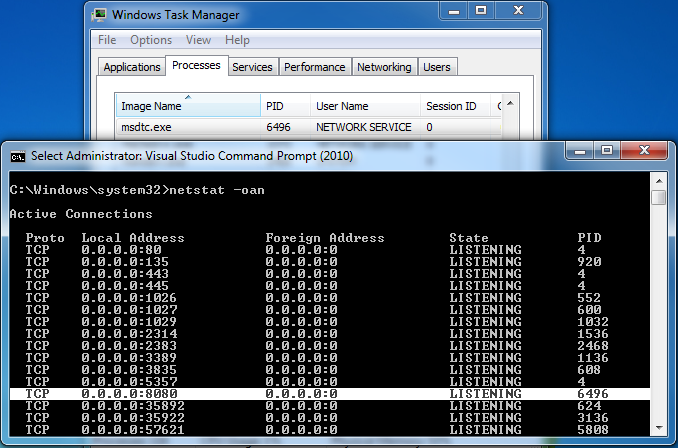Click the highlighted 0.0.0.0:8080 local address

(129, 394)
